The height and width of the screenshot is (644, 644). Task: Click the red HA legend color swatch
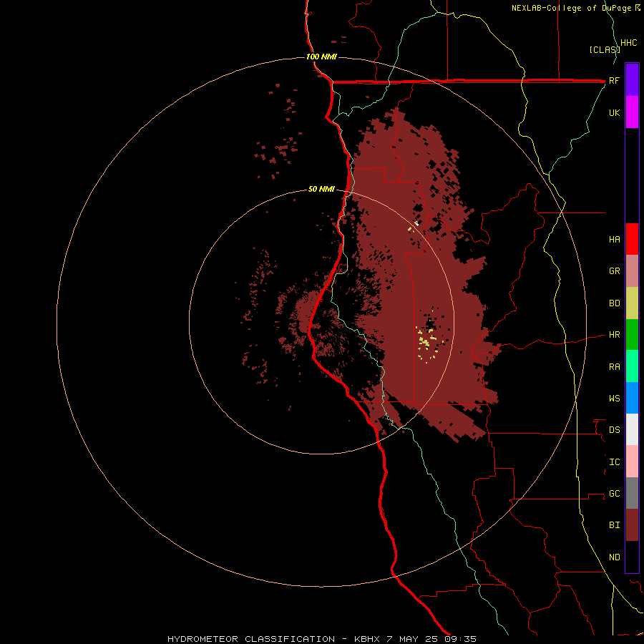coord(632,239)
